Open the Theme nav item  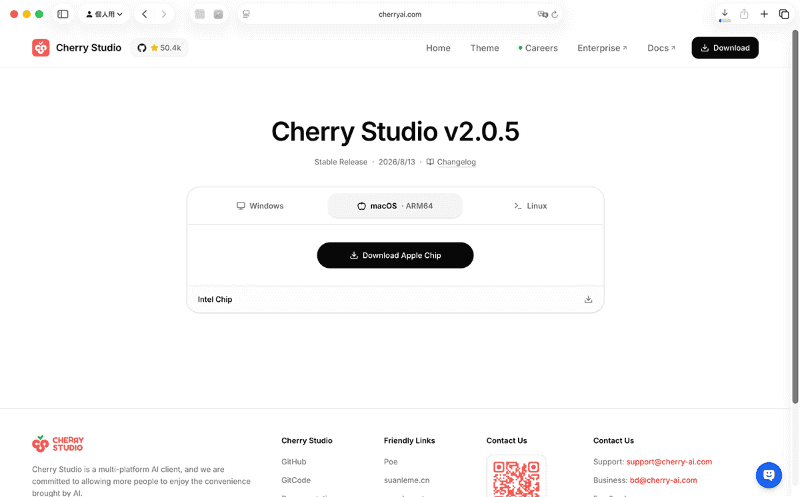485,48
